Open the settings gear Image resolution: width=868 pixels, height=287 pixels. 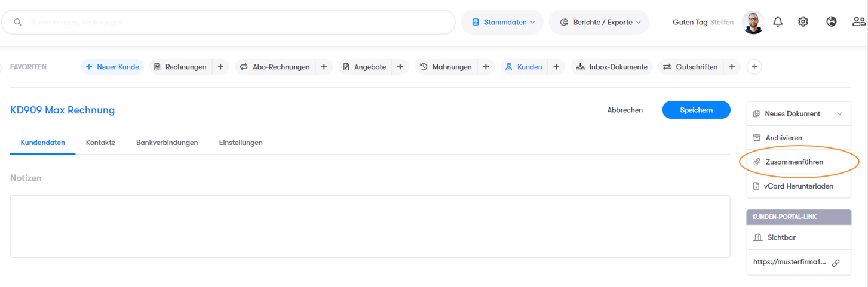(803, 22)
